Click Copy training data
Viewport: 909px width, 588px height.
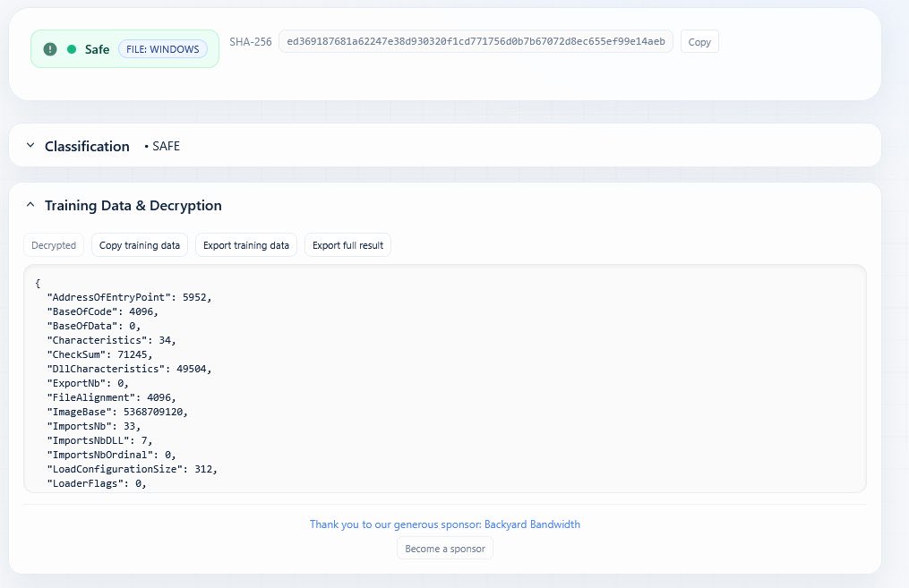click(139, 245)
